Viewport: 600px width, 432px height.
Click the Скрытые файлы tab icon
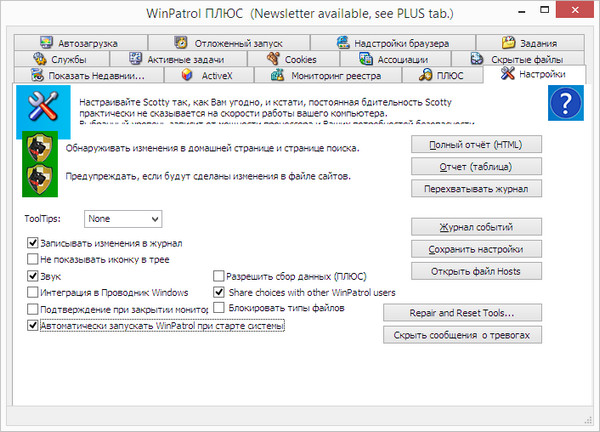(x=477, y=59)
